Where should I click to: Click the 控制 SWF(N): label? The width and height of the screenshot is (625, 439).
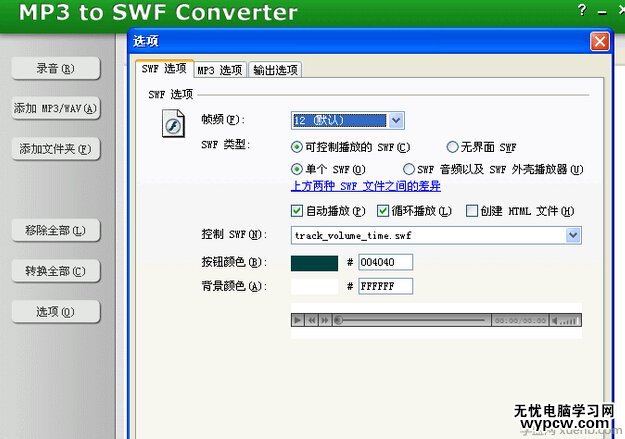tap(234, 234)
